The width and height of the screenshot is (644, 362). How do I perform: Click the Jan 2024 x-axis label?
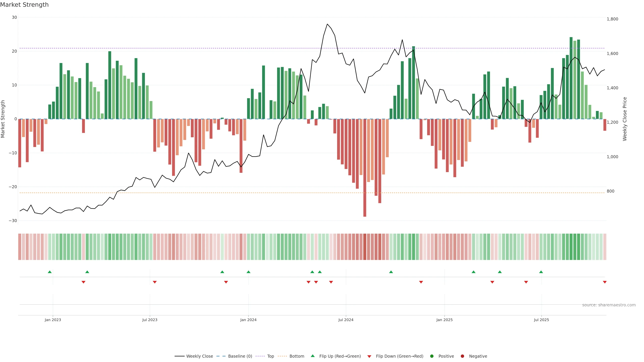point(248,320)
